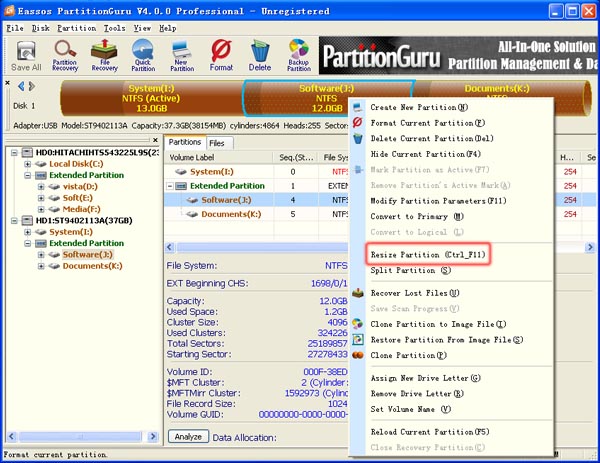Collapse the HD0 Hitachi disk node

pos(14,153)
